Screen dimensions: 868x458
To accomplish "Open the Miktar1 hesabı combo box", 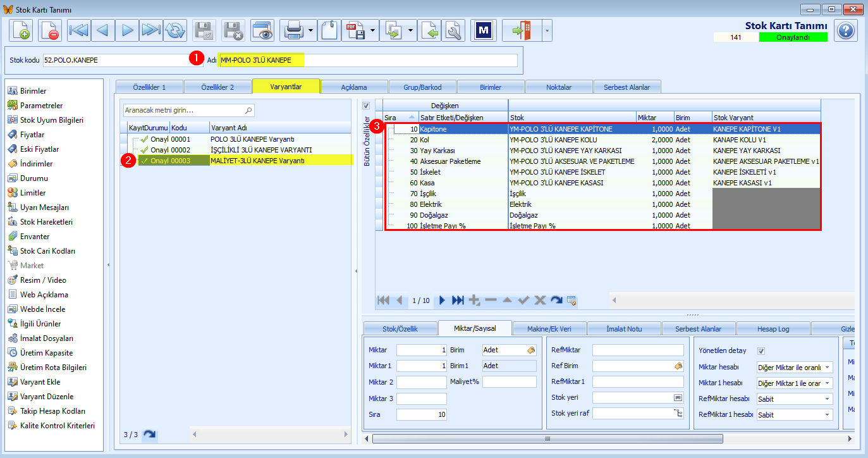I will (795, 383).
